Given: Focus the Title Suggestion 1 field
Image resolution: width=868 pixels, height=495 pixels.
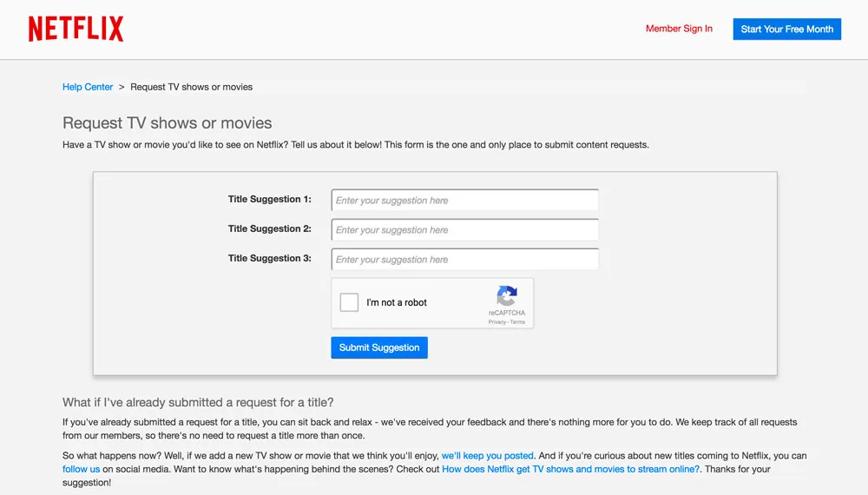Looking at the screenshot, I should [x=464, y=200].
